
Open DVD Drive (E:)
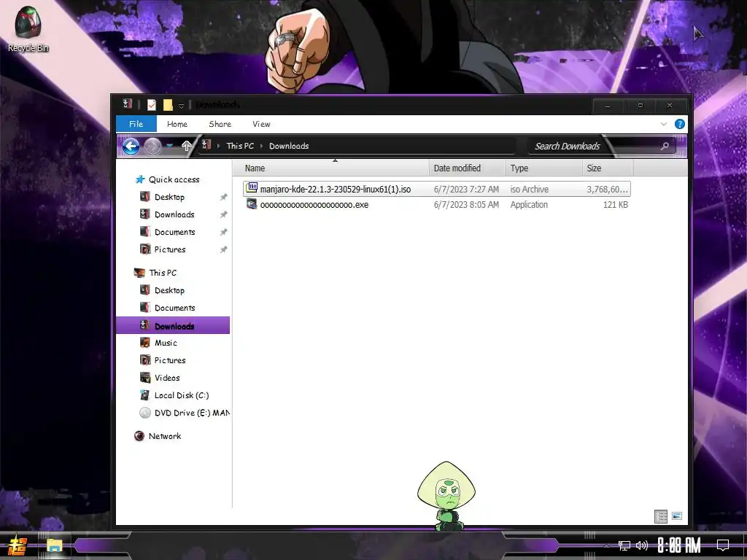coord(192,413)
